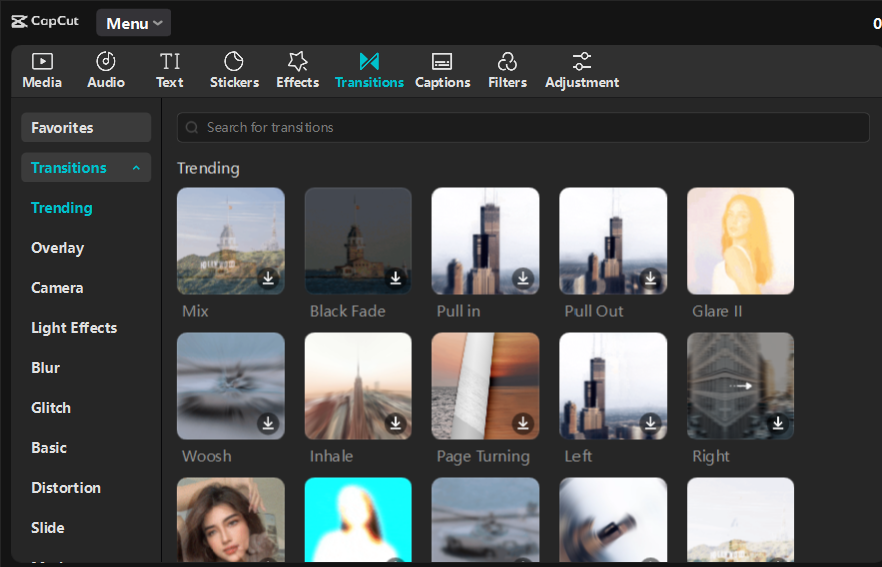
Task: Click the Search for transitions field
Action: (523, 127)
